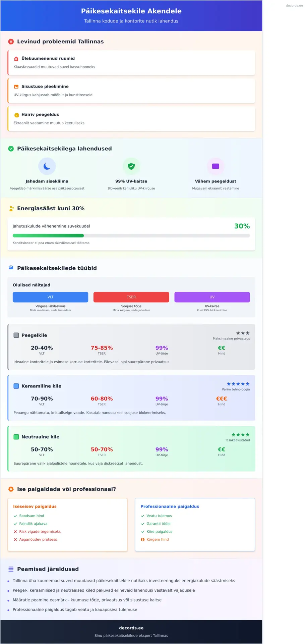Image resolution: width=305 pixels, height=644 pixels.
Task: Click the decords.ee link in the footer
Action: pyautogui.click(x=131, y=628)
